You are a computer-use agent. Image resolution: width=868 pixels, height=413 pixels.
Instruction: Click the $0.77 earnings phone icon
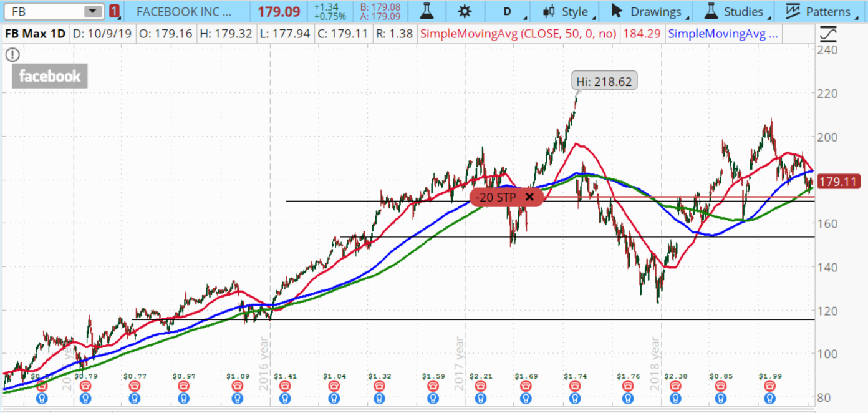tap(134, 386)
